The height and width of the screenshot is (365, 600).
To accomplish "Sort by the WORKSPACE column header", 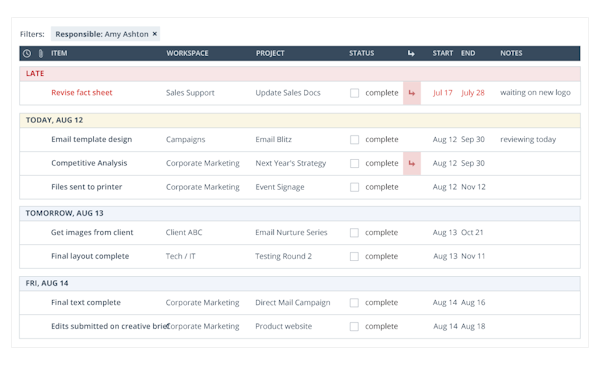I will pyautogui.click(x=187, y=54).
